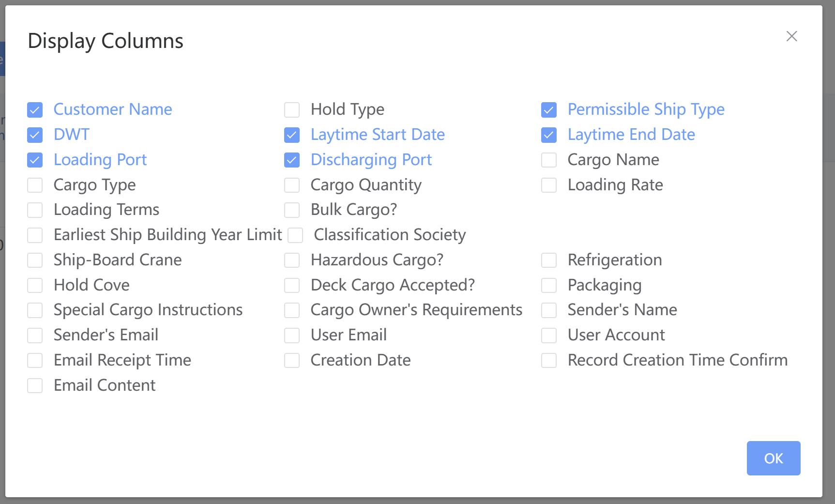Image resolution: width=835 pixels, height=504 pixels.
Task: Uncheck Loading Port column
Action: 35,160
